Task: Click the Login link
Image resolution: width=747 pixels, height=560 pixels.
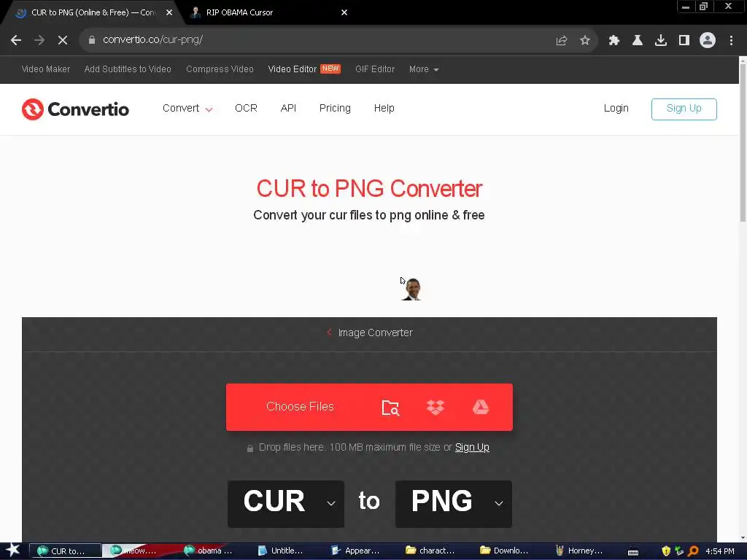Action: [616, 108]
